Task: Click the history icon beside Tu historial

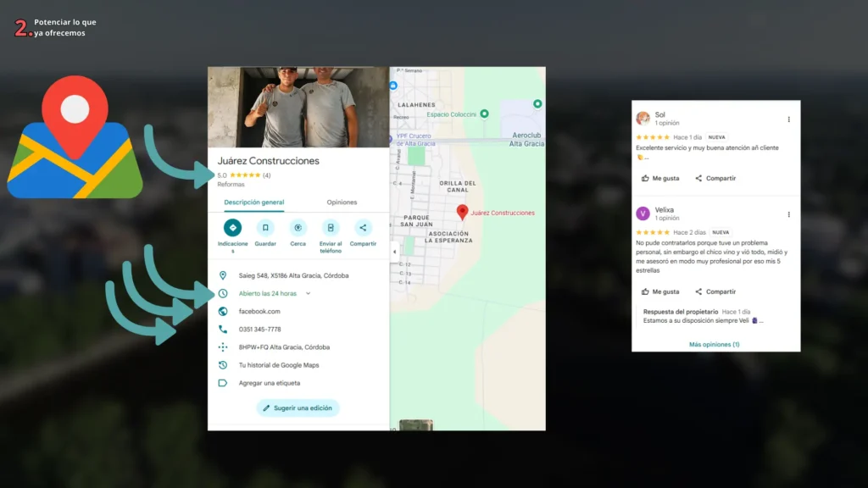Action: (x=223, y=365)
